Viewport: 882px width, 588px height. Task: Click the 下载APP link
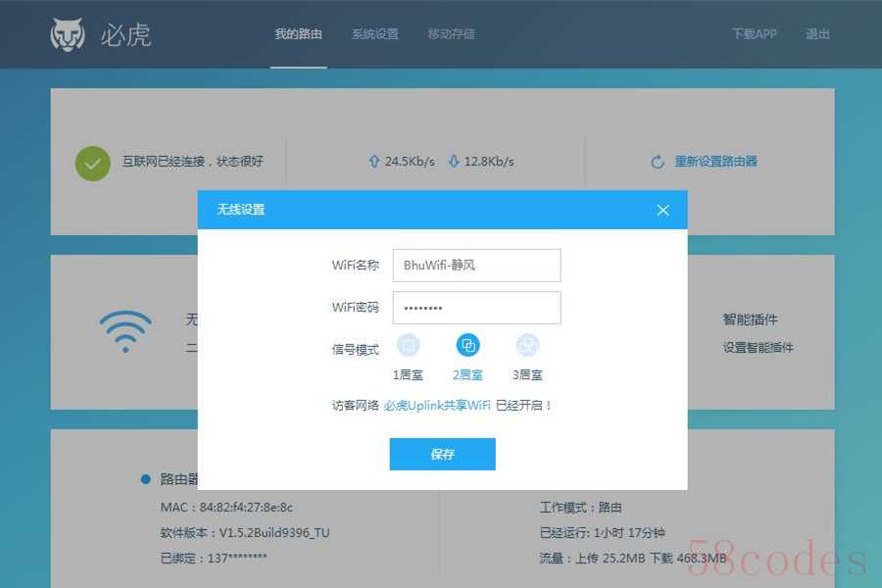click(754, 34)
